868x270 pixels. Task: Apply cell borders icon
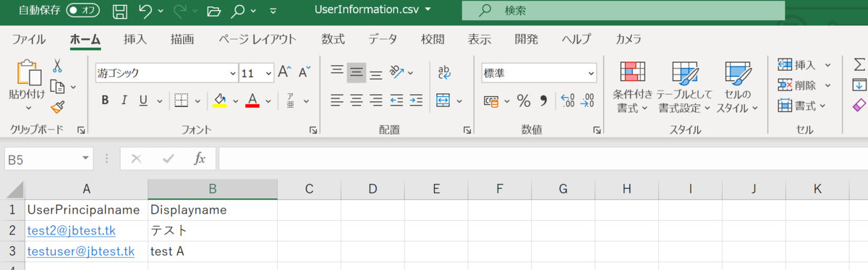tap(182, 100)
